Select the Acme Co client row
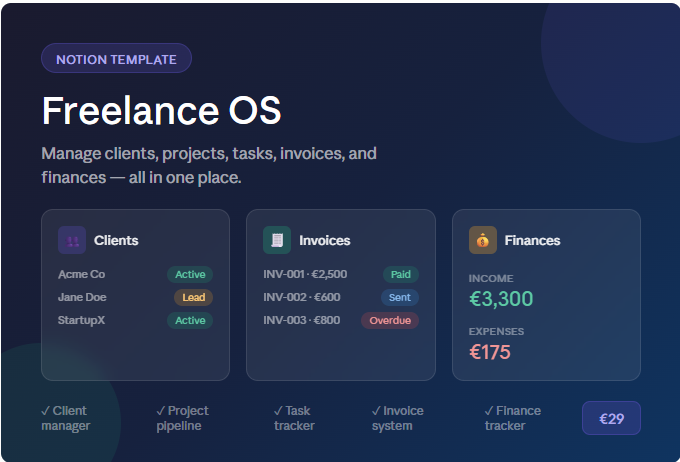The width and height of the screenshot is (680, 462). coord(135,274)
